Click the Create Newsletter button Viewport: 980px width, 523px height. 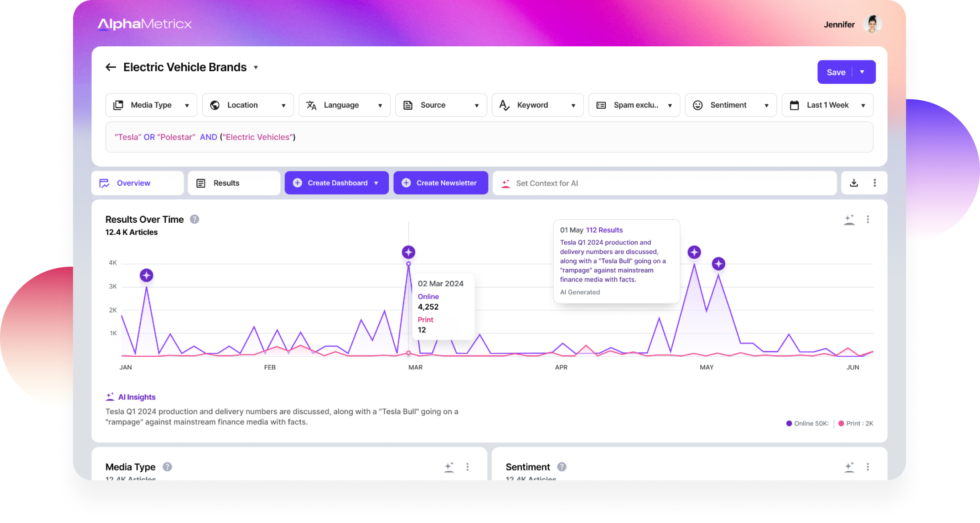click(x=441, y=183)
